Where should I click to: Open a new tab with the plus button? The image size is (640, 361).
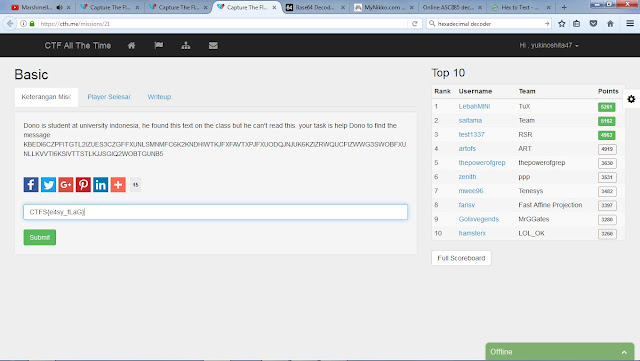coord(564,7)
